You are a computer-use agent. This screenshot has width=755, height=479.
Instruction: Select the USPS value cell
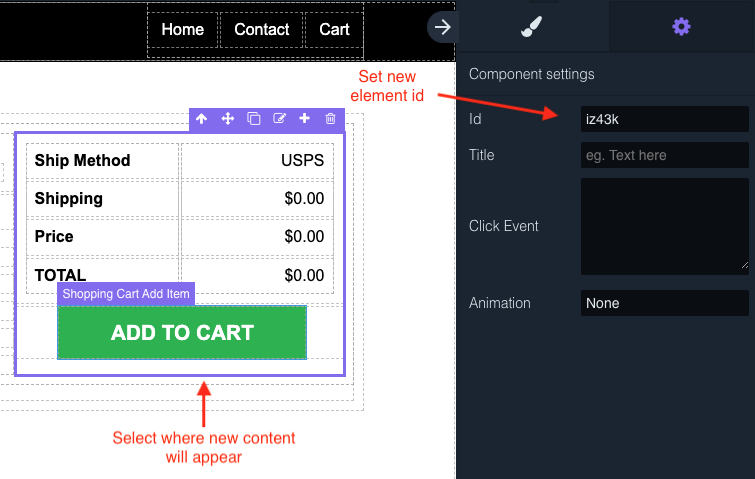point(258,161)
